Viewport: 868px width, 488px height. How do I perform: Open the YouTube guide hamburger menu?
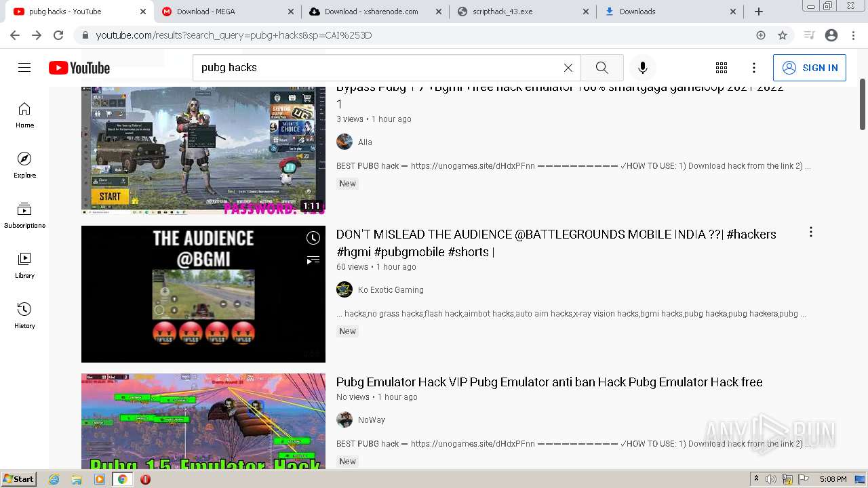click(x=24, y=68)
